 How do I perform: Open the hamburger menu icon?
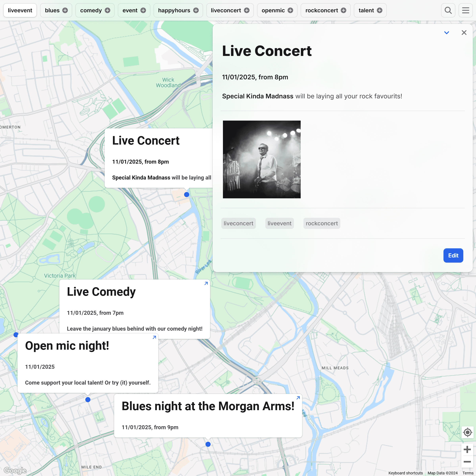coord(465,10)
